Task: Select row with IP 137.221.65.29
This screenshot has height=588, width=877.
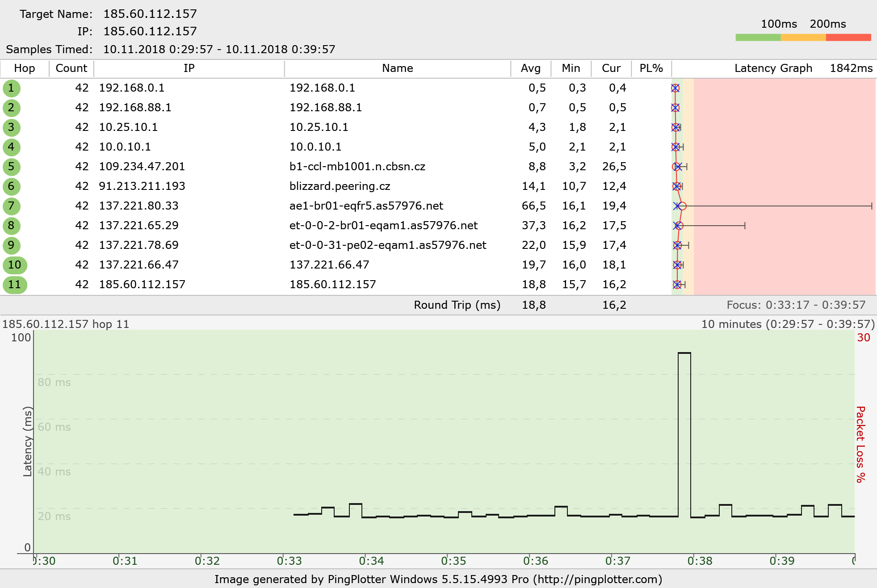Action: pos(138,226)
